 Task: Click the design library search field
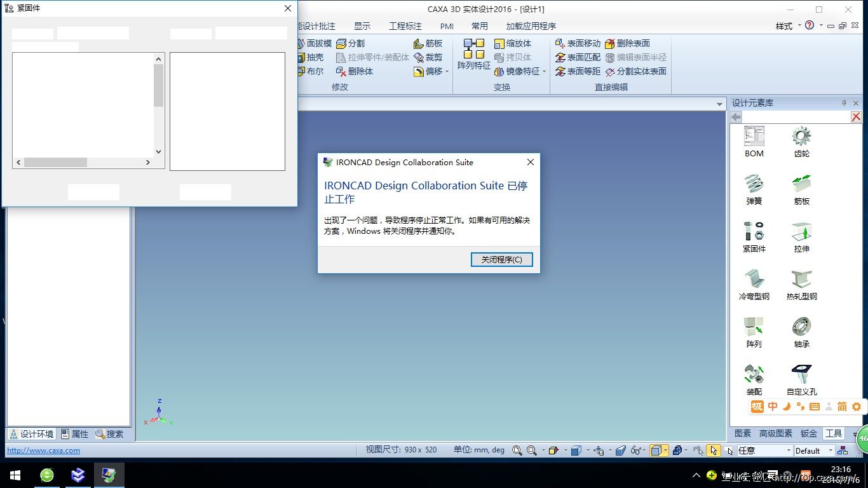tap(796, 117)
